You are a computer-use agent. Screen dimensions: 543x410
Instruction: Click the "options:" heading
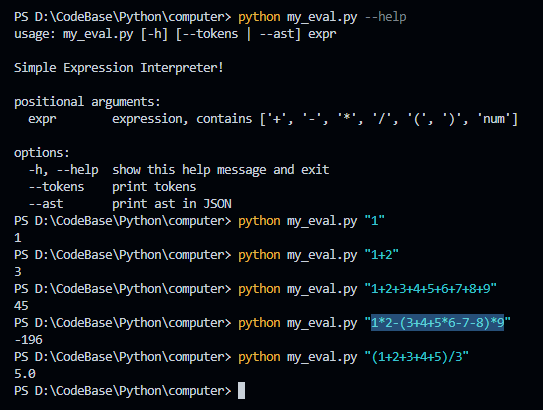(x=42, y=153)
